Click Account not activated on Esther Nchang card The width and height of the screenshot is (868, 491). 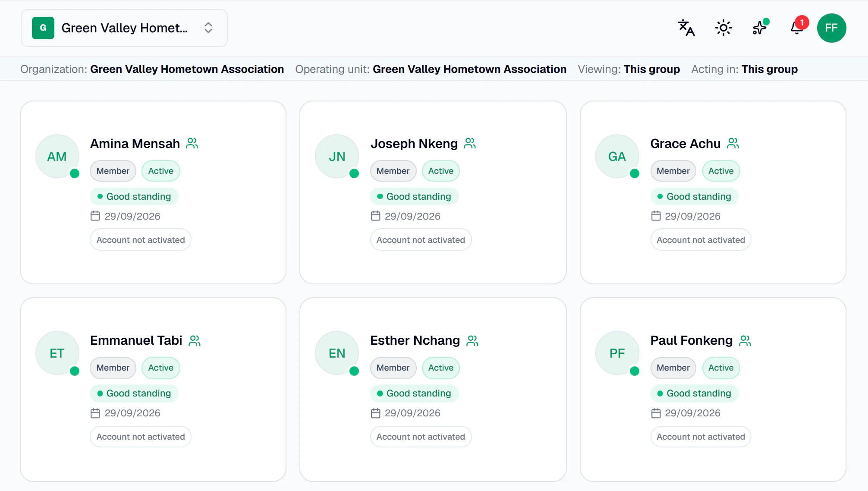421,437
